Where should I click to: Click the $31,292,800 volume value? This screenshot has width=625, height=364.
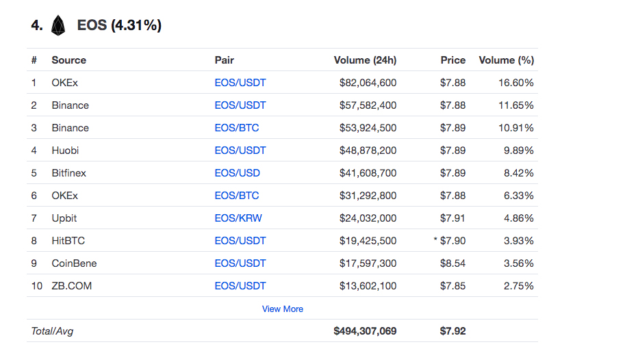(x=368, y=196)
